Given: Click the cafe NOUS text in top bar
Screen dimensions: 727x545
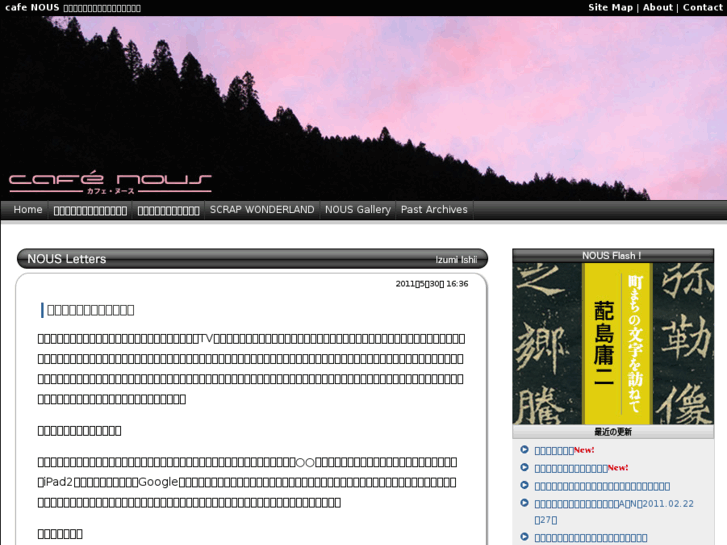Looking at the screenshot, I should [32, 7].
